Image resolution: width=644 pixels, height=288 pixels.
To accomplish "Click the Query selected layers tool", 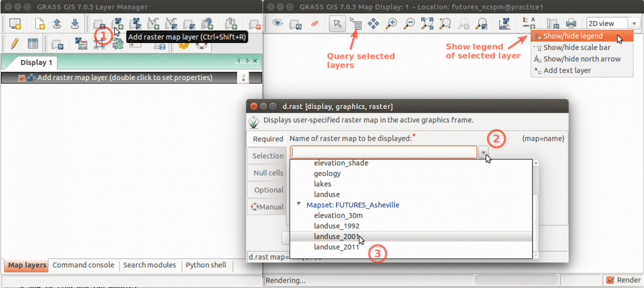I will 355,24.
